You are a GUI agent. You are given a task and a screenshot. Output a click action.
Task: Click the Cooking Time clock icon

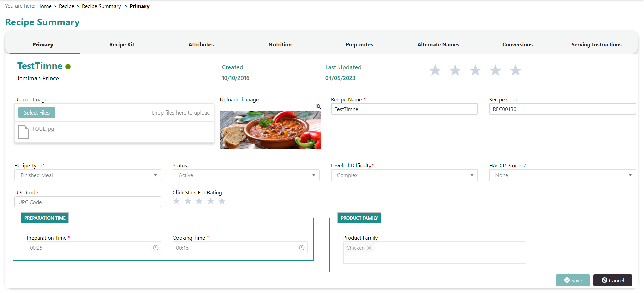(302, 248)
